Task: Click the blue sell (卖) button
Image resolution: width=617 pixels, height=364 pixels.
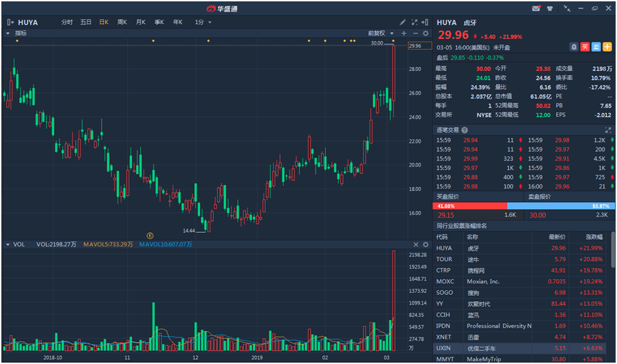Action: coord(596,46)
